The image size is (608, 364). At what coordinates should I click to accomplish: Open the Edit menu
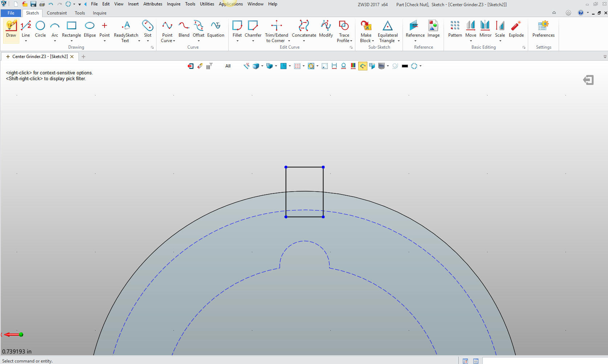pos(106,4)
